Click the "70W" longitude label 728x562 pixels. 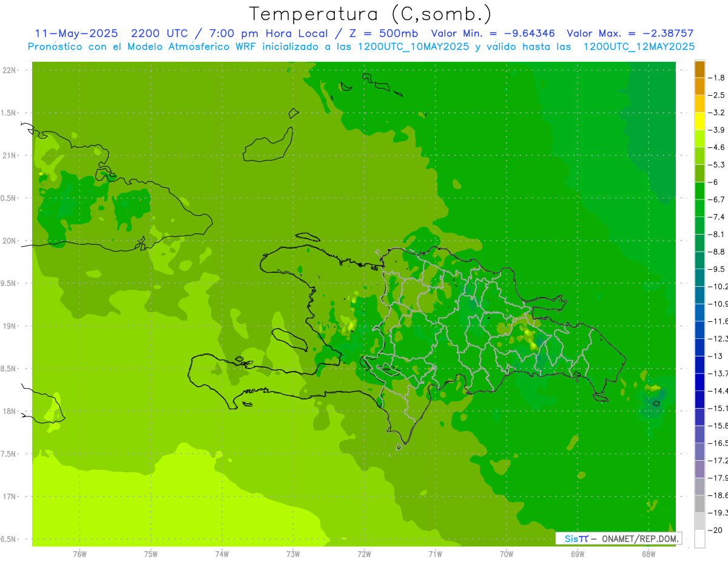pos(507,553)
